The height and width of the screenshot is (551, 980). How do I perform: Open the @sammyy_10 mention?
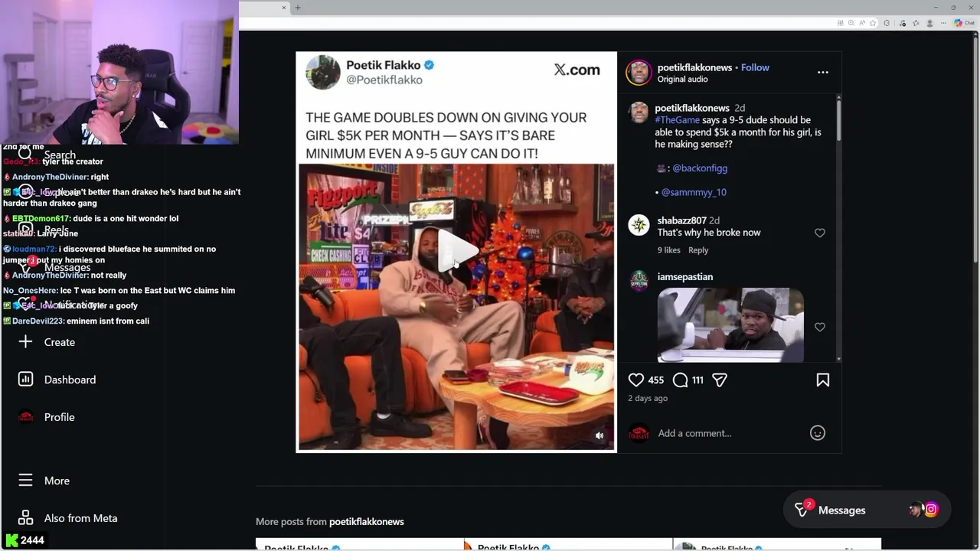(x=694, y=192)
